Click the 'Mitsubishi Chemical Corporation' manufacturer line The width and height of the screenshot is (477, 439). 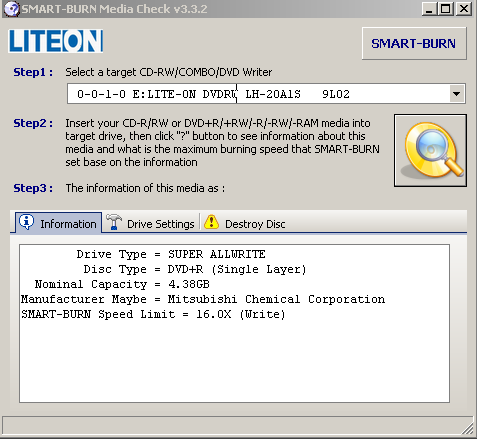click(203, 299)
